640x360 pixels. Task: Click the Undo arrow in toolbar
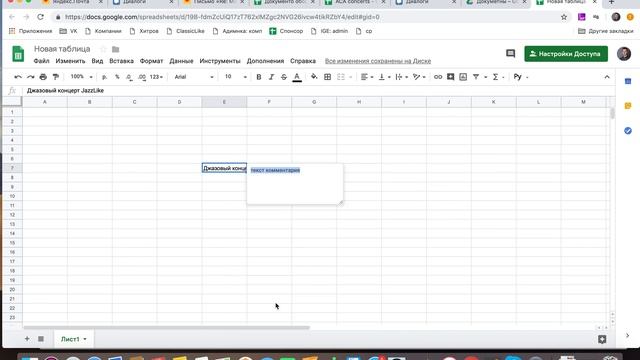(18, 77)
